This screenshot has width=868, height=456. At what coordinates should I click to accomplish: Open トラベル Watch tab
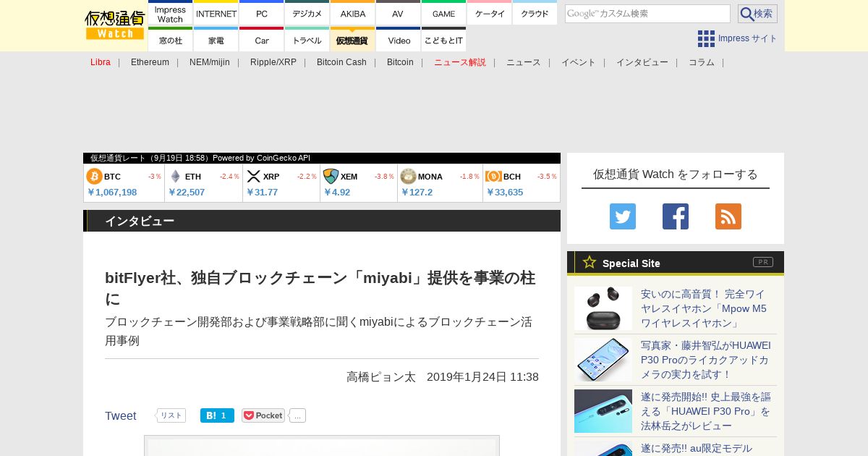point(307,41)
